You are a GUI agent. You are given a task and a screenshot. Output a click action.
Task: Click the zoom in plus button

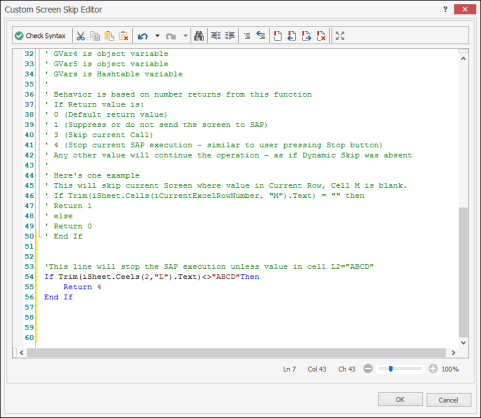[x=433, y=369]
